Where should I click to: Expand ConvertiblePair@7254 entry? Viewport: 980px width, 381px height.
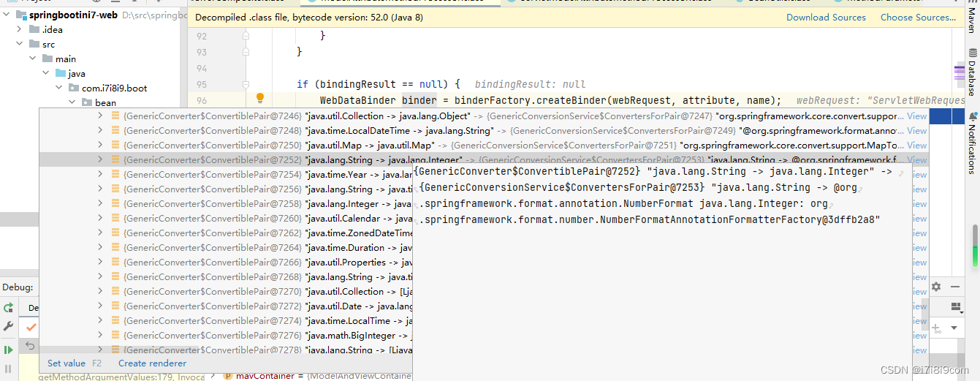point(100,175)
